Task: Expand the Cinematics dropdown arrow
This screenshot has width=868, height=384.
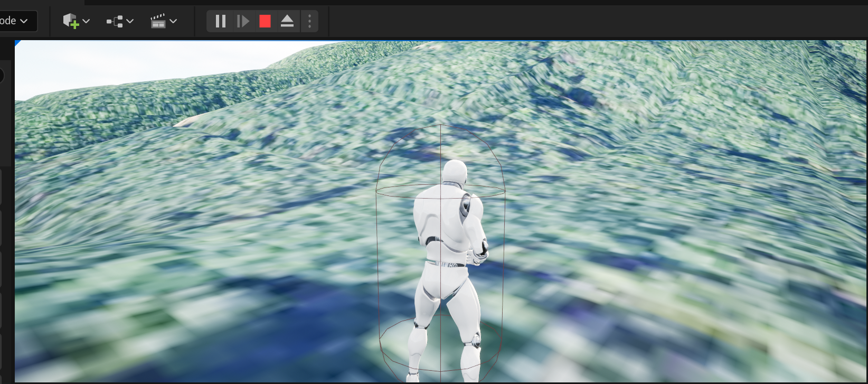Action: click(x=174, y=21)
